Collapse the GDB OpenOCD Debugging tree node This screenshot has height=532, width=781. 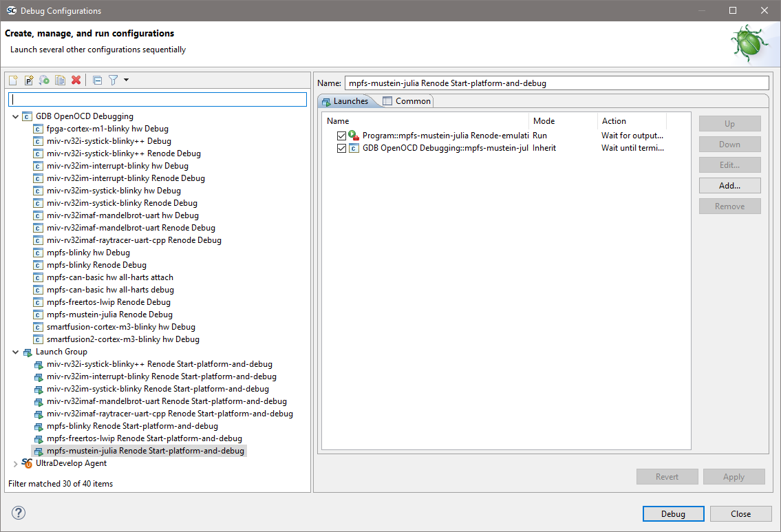click(15, 116)
